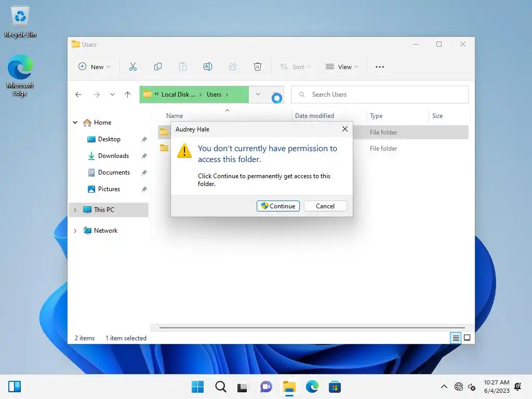This screenshot has width=532, height=399.
Task: Open the See more ellipsis menu
Action: pyautogui.click(x=380, y=67)
